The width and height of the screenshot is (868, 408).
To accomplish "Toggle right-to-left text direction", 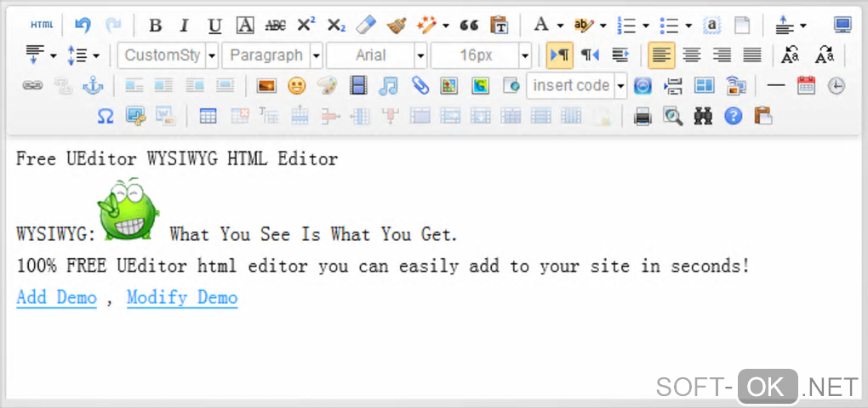I will (x=590, y=55).
